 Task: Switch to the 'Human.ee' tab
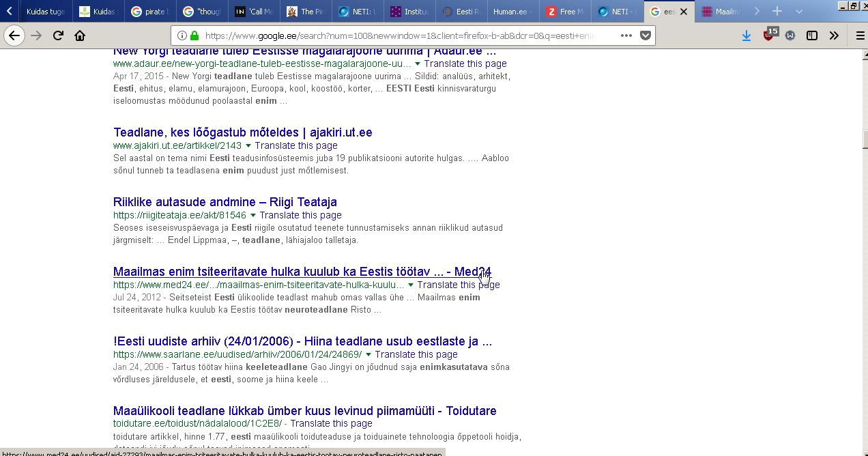coord(513,12)
